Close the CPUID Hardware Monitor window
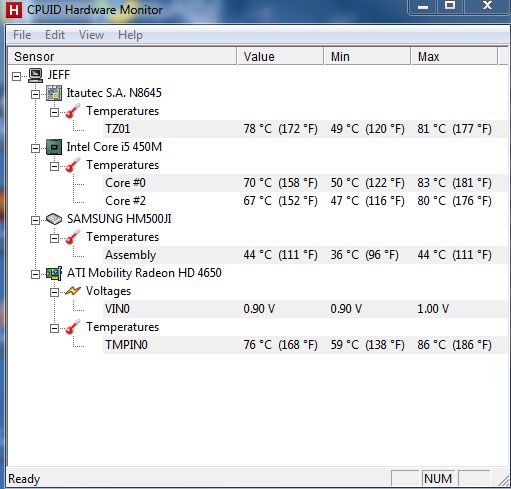The width and height of the screenshot is (511, 489). 487,6
